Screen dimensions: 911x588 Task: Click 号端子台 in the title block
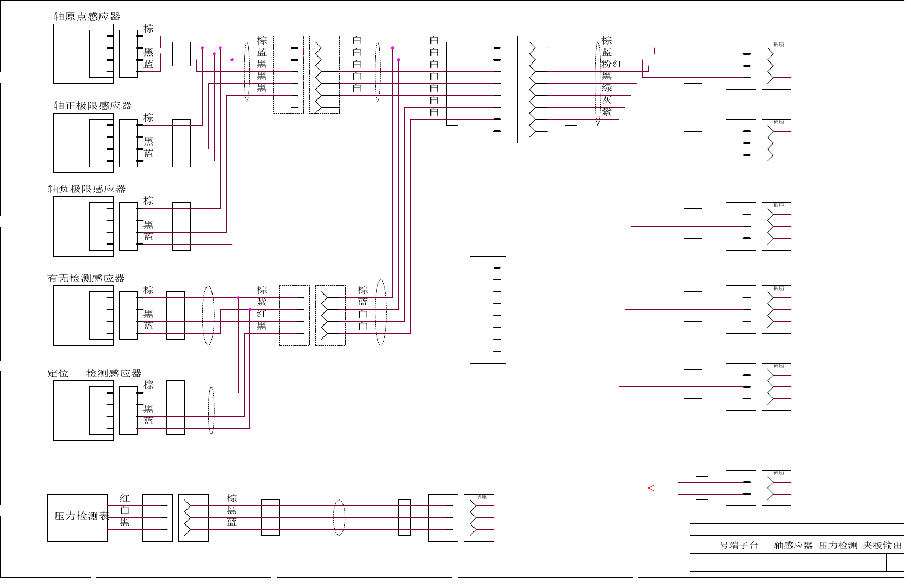(x=739, y=546)
